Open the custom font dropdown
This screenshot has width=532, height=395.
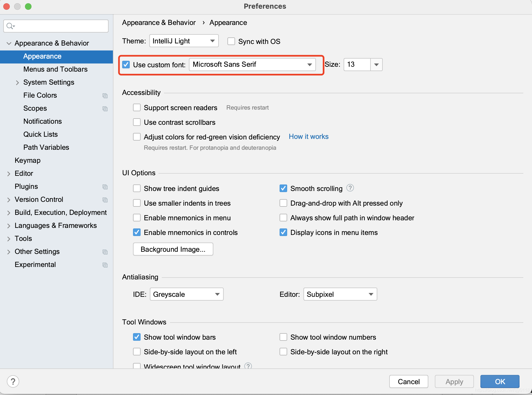coord(252,65)
